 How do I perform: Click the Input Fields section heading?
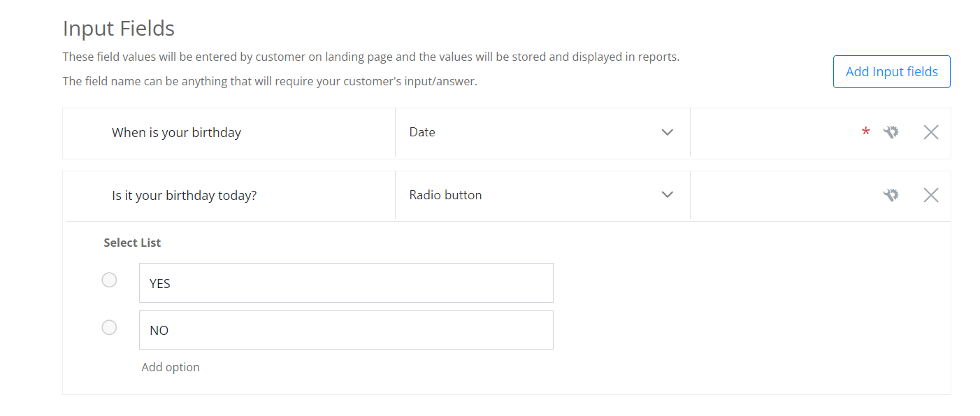click(x=119, y=29)
